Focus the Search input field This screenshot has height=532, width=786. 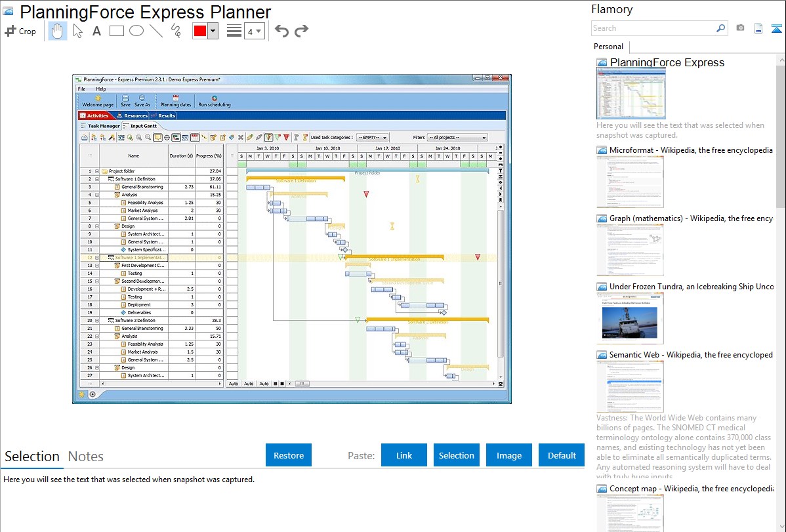click(653, 28)
